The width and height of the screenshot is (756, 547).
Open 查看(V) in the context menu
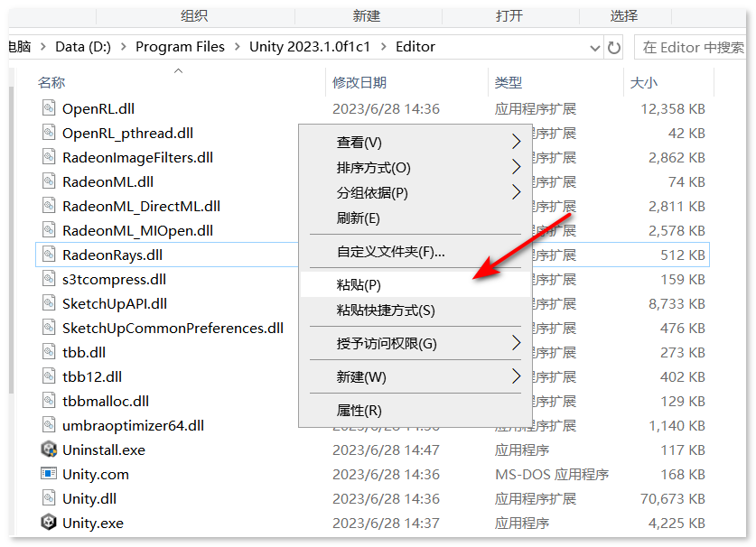(415, 143)
